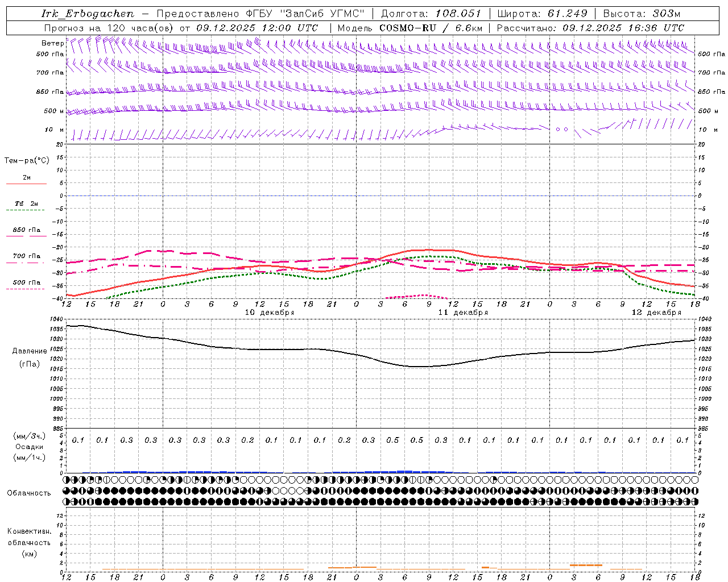
Task: Click the model label COSMO-RU / 6.6км
Action: tap(431, 28)
